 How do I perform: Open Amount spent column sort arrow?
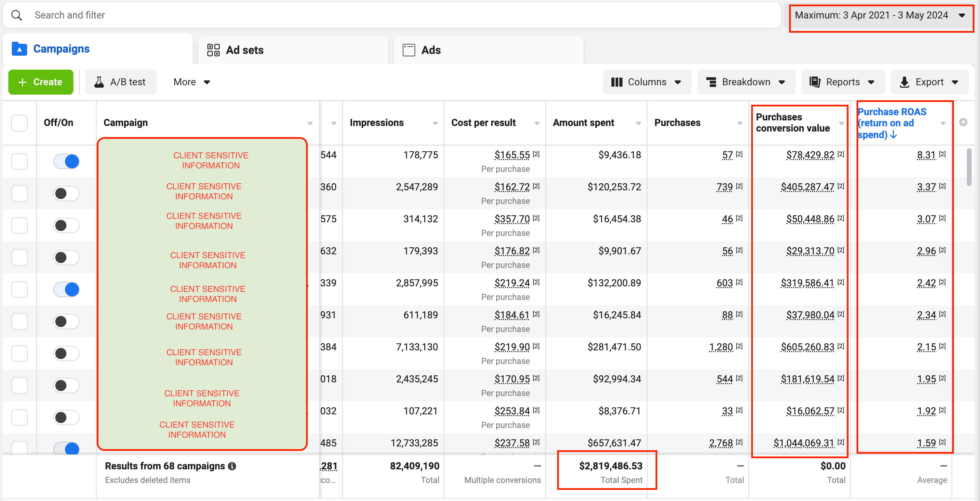click(x=638, y=123)
